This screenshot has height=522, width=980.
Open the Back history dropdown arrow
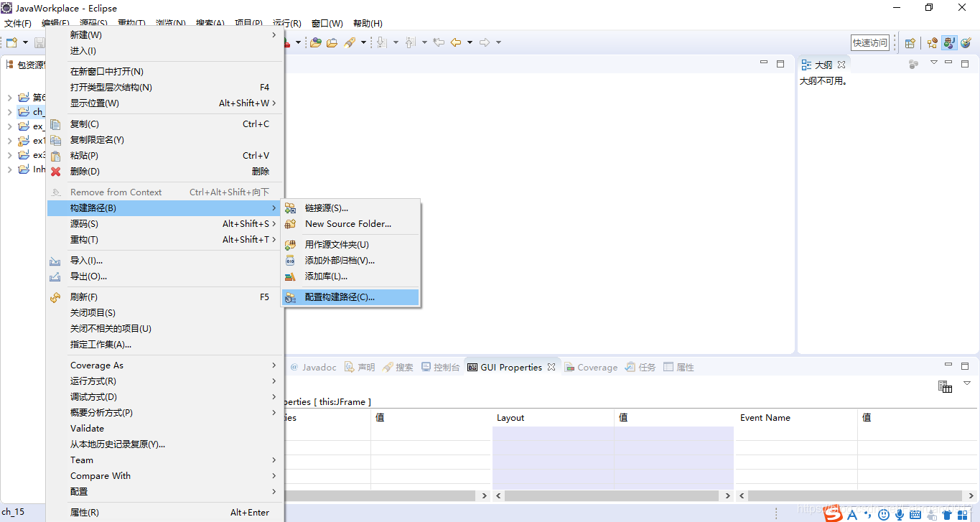pos(470,42)
